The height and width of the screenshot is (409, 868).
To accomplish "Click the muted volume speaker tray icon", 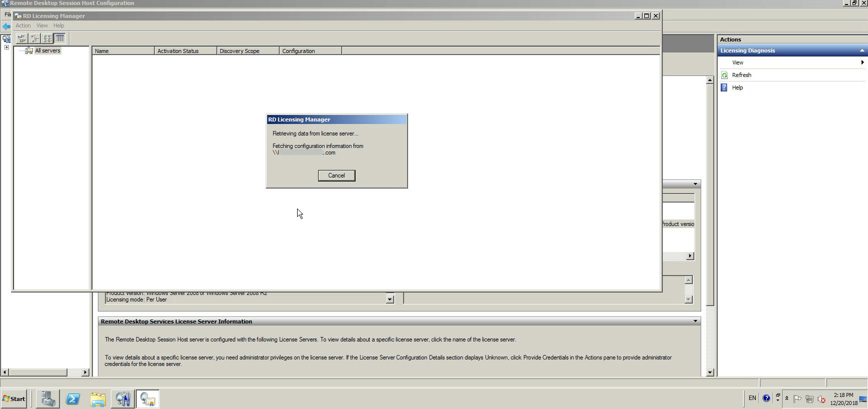I will click(x=822, y=399).
